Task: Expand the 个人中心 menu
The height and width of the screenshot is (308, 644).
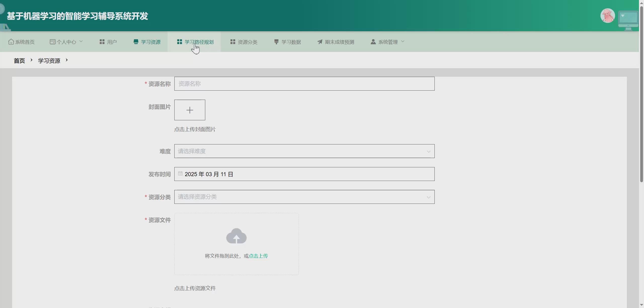Action: tap(66, 42)
